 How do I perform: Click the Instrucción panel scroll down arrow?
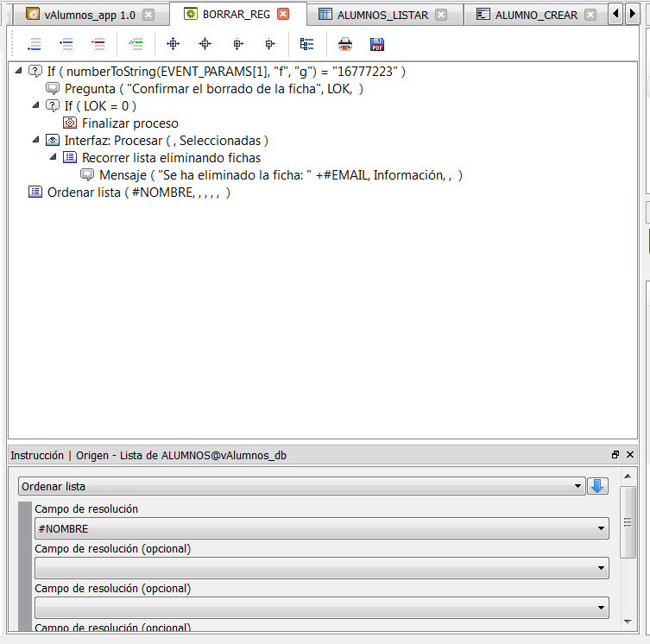point(628,622)
